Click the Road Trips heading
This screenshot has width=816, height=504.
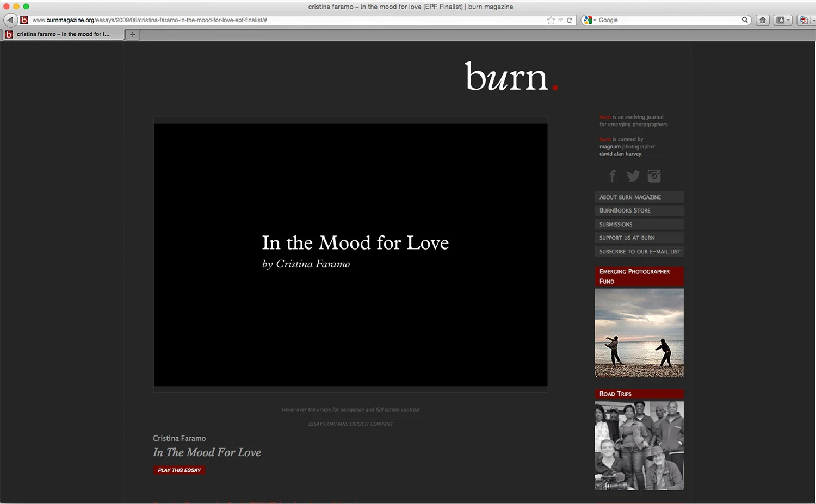pyautogui.click(x=639, y=394)
